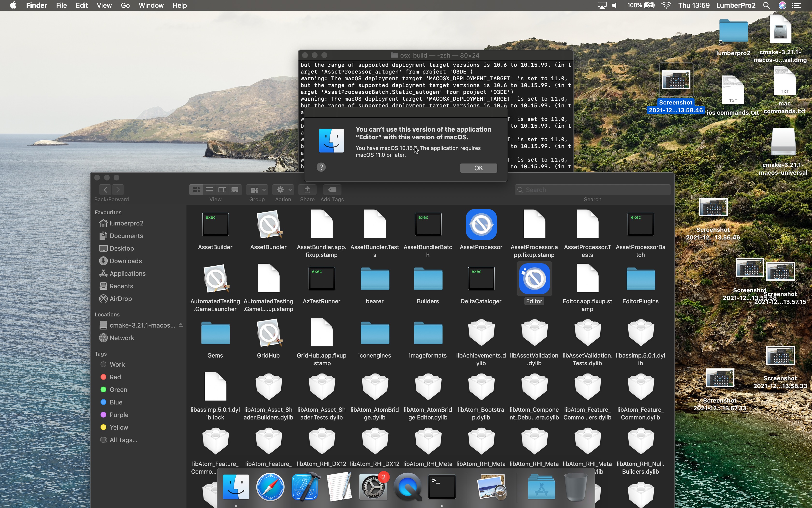This screenshot has height=508, width=812.
Task: Open the Action gear dropdown
Action: point(283,190)
